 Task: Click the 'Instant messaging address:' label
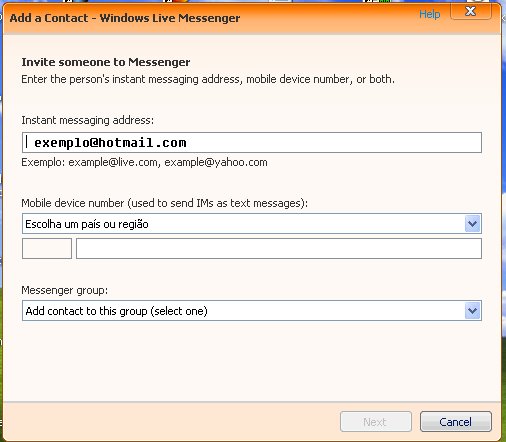click(88, 120)
